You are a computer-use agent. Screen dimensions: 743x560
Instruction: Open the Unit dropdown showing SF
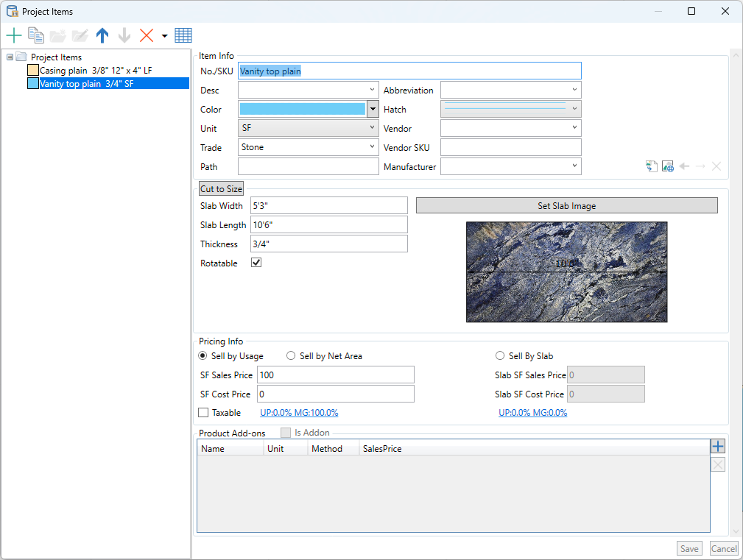[308, 128]
